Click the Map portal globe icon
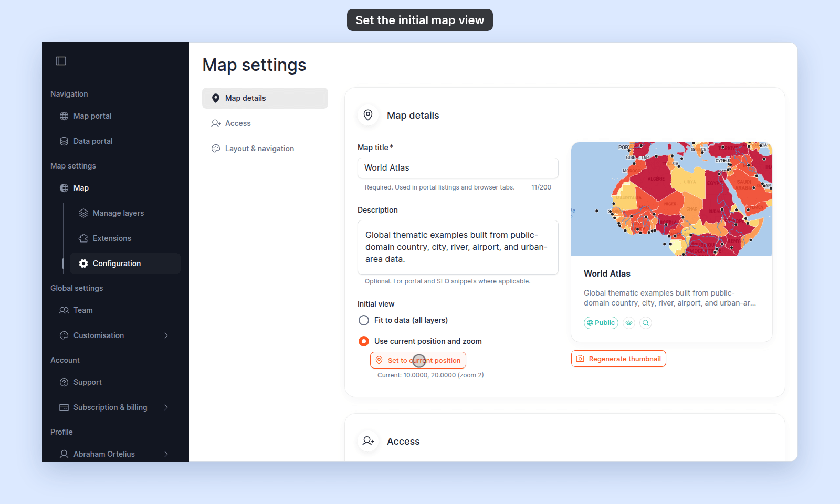840x504 pixels. (x=64, y=116)
